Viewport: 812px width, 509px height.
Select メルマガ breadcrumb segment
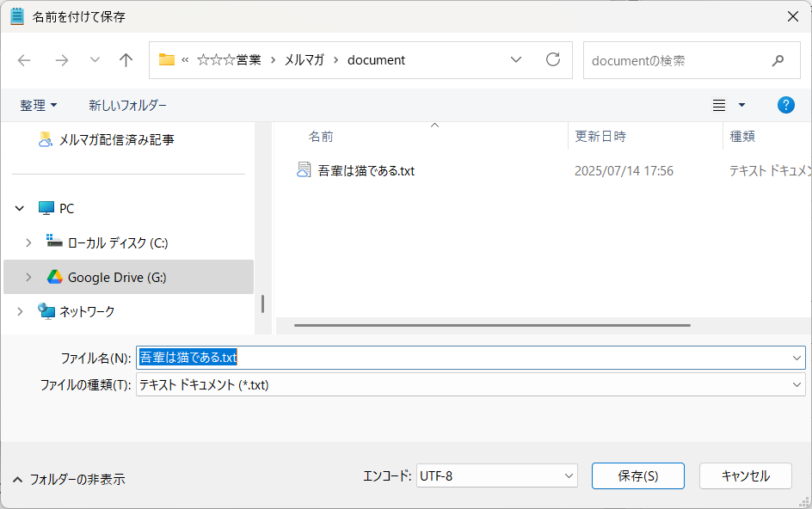304,60
